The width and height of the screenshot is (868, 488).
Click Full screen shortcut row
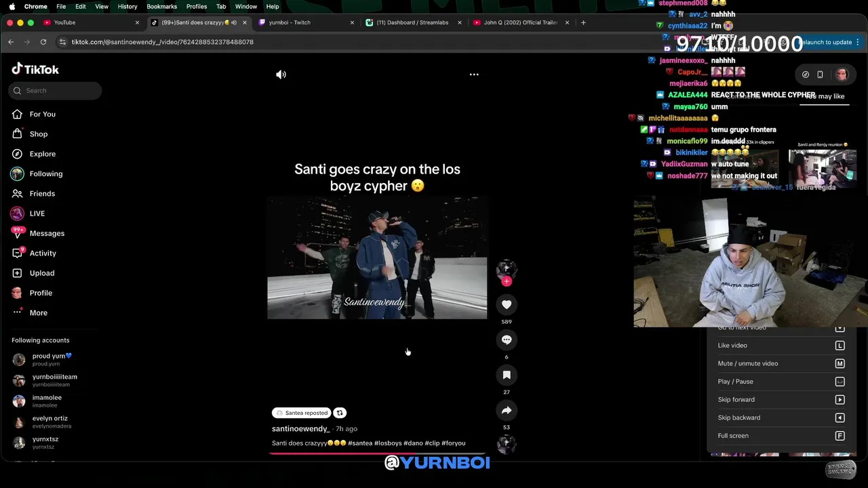pyautogui.click(x=781, y=436)
